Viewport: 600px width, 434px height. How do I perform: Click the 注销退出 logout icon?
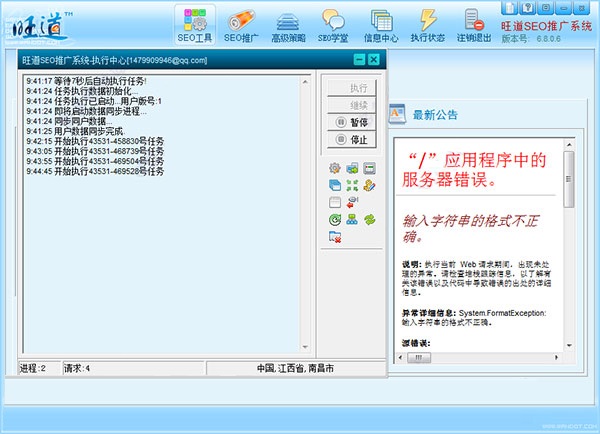(474, 25)
